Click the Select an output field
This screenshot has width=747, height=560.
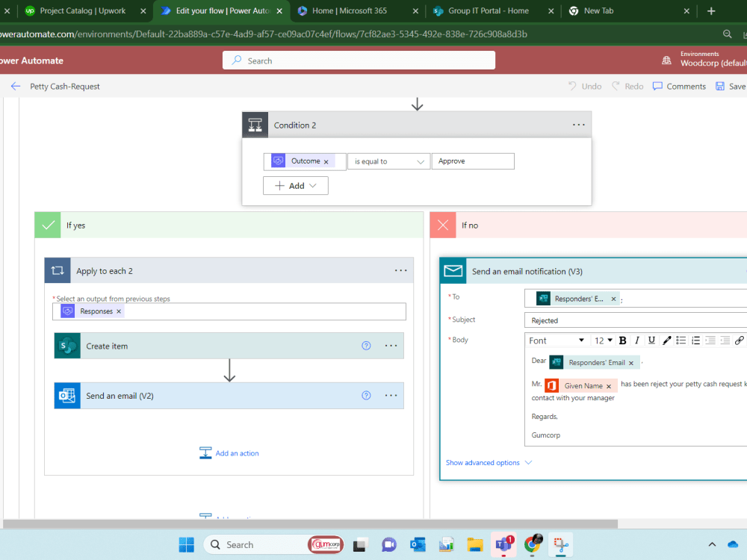coord(229,311)
